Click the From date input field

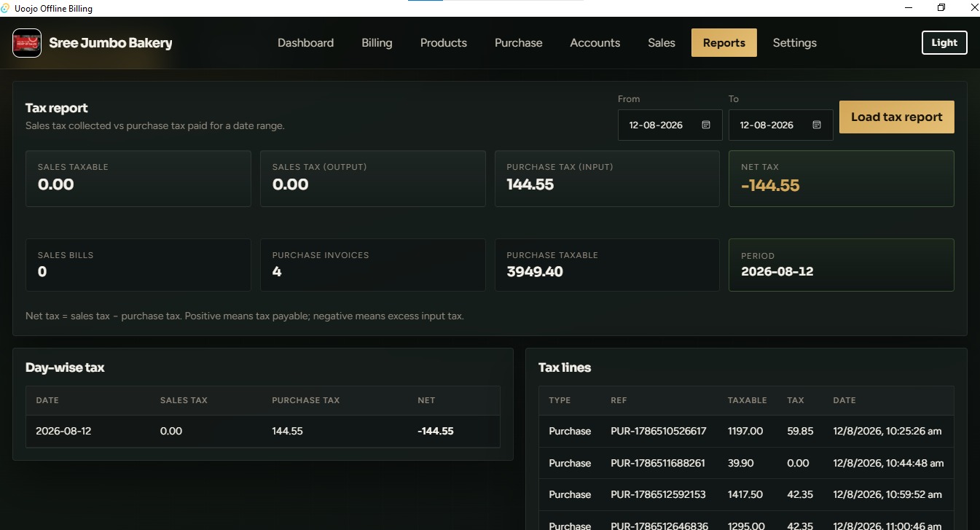point(670,125)
